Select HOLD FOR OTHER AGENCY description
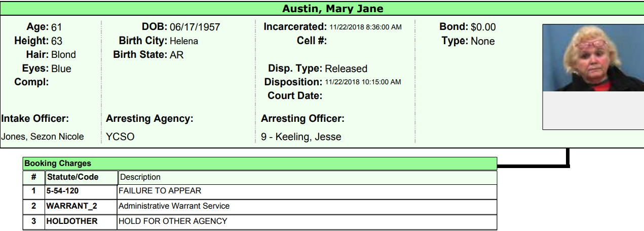Viewport: 644px width, 231px height. tap(173, 221)
